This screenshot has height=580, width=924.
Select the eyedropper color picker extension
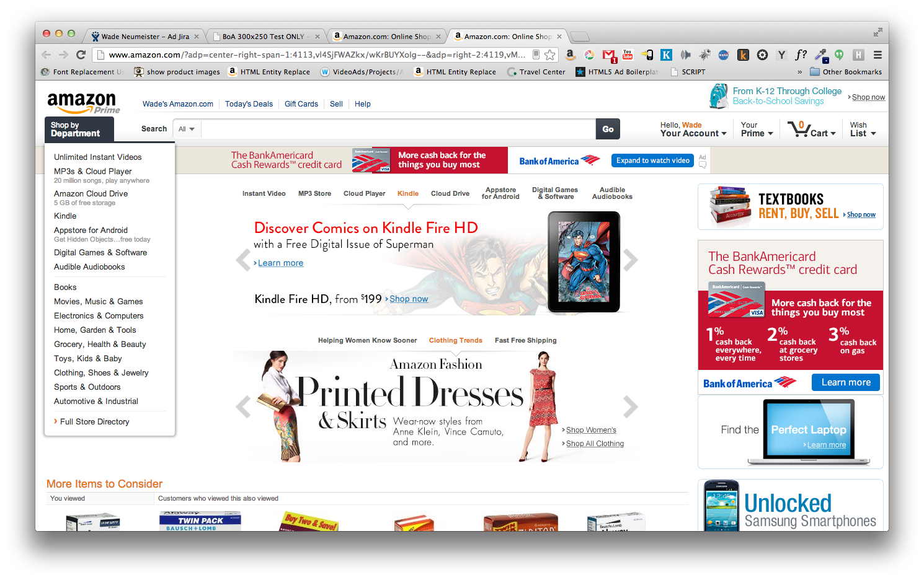pos(821,55)
